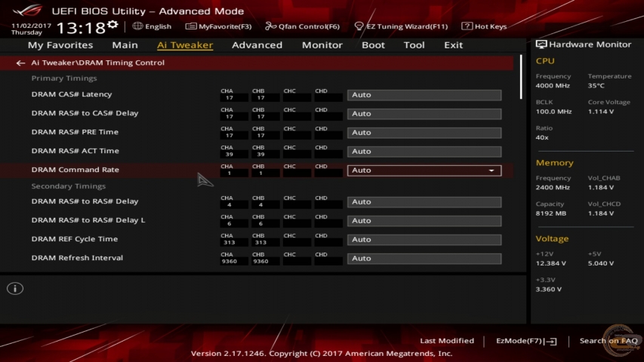The width and height of the screenshot is (644, 362).
Task: Change language via English label
Action: click(158, 26)
